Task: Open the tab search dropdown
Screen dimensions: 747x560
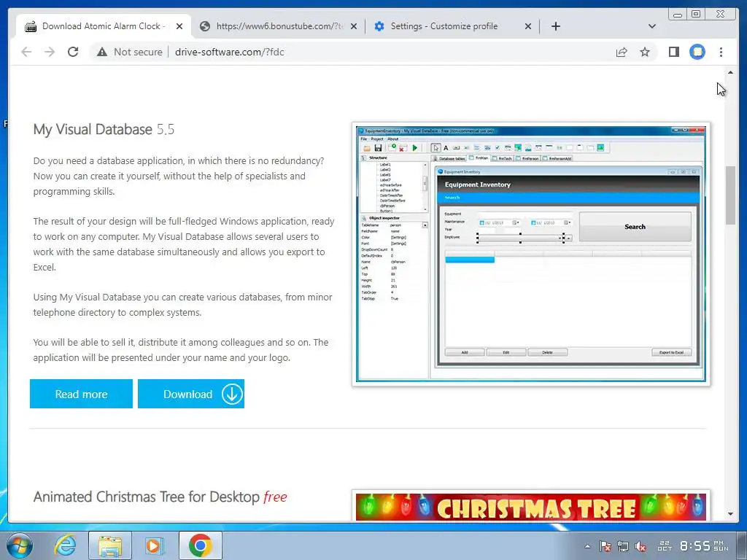Action: point(651,26)
